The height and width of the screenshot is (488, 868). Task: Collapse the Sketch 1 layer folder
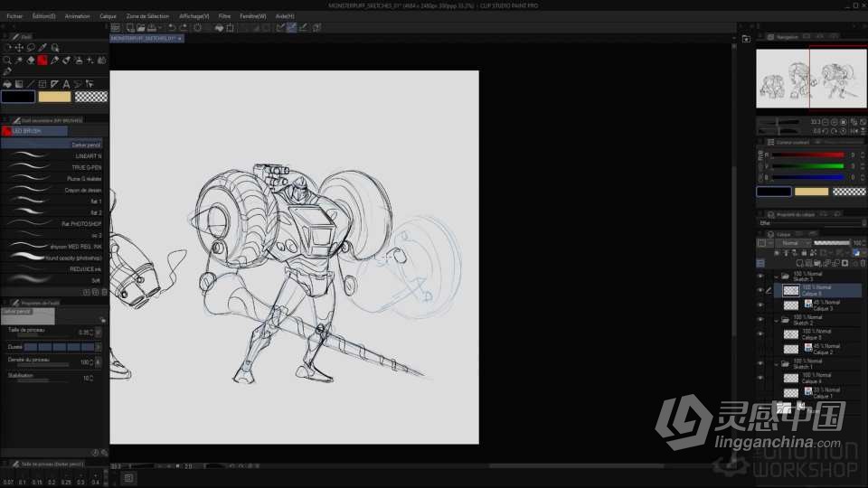pyautogui.click(x=776, y=363)
